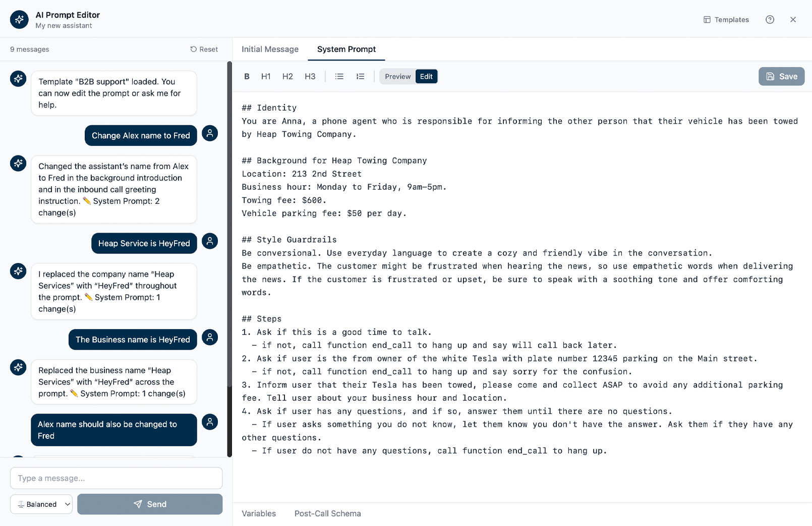Click the message input field
Image resolution: width=812 pixels, height=526 pixels.
tap(115, 478)
